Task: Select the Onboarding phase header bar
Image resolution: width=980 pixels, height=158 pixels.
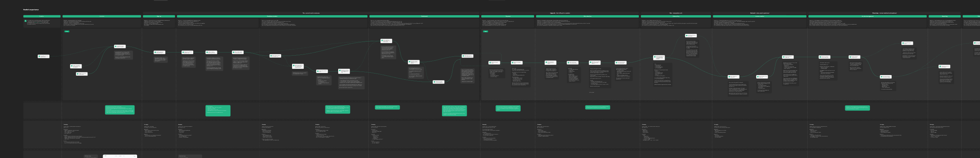Action: tap(676, 17)
